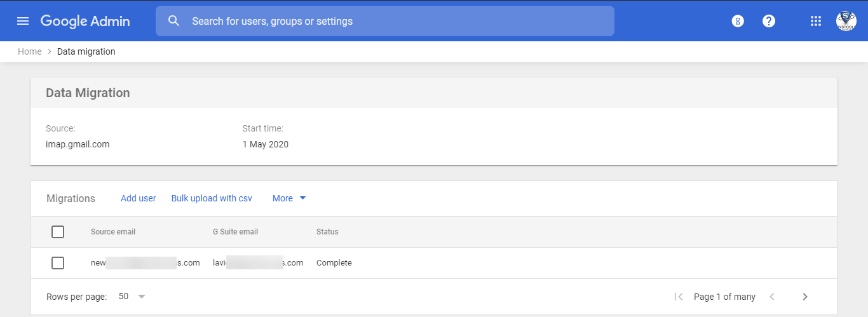
Task: Click the search magnifier icon
Action: coord(174,21)
